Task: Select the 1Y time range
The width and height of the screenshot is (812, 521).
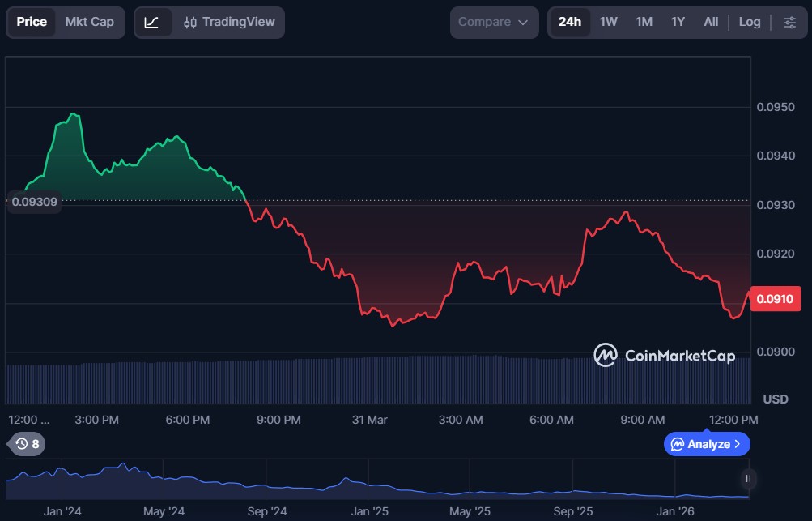Action: pos(678,22)
